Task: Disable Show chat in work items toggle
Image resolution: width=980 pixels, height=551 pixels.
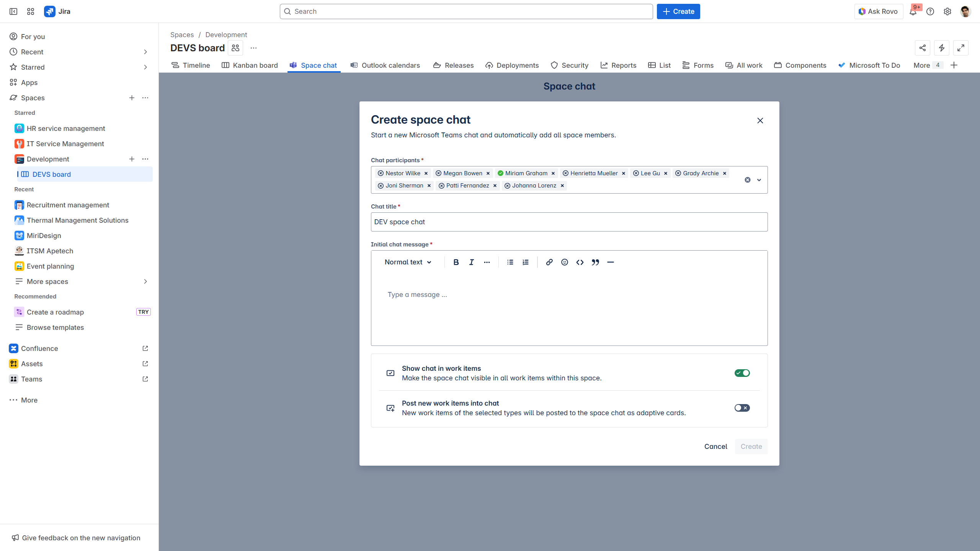Action: (x=742, y=373)
